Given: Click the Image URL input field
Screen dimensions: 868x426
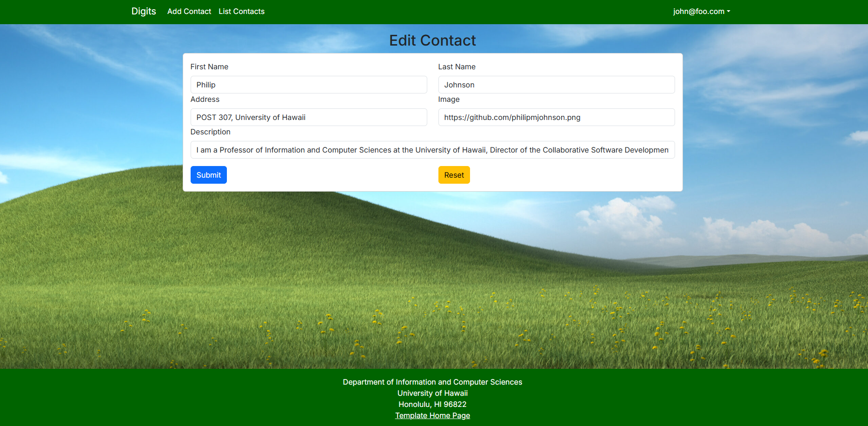Looking at the screenshot, I should click(x=556, y=117).
